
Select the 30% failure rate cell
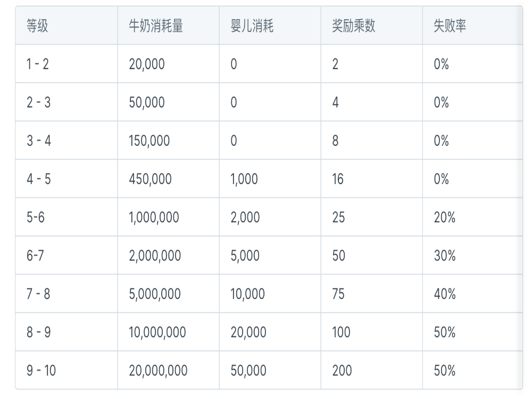472,255
